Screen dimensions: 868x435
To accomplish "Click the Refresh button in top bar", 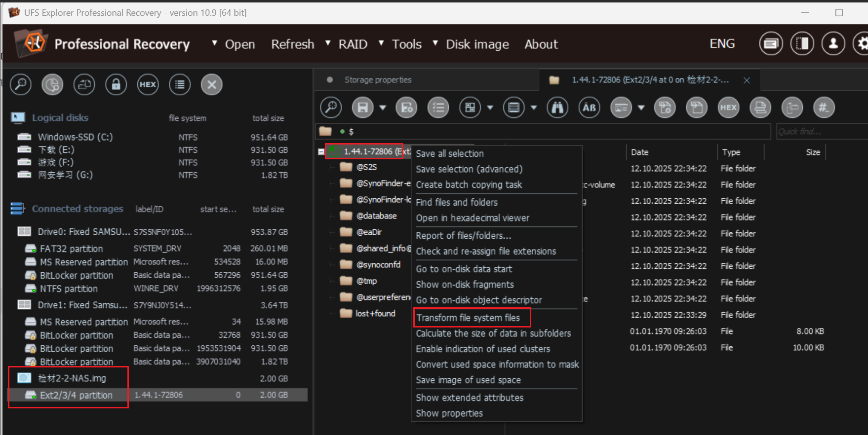I will [x=292, y=44].
